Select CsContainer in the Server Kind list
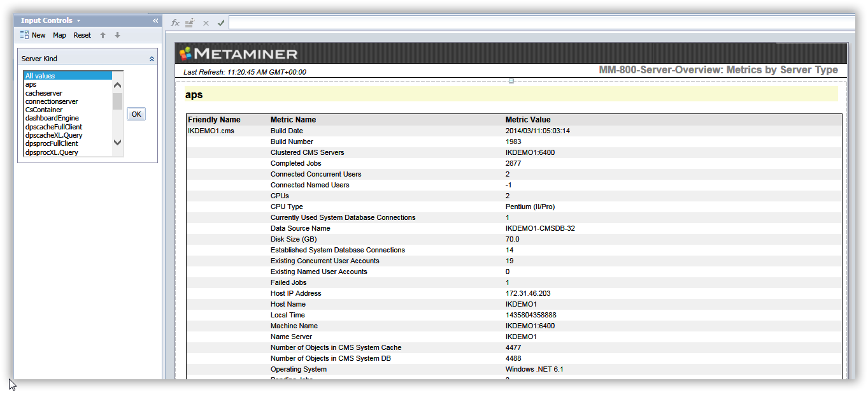Viewport: 868px width, 399px height. (68, 110)
